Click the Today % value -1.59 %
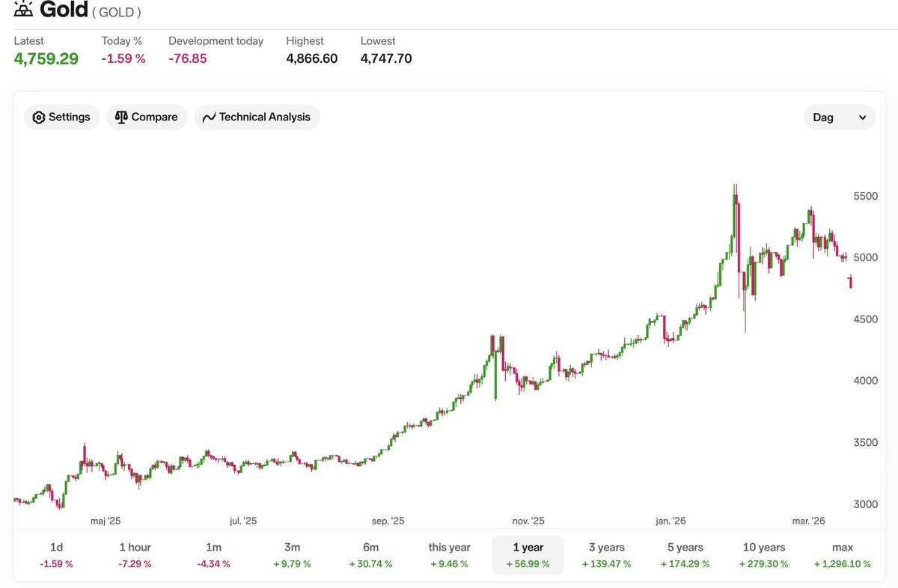898x588 pixels. 123,59
